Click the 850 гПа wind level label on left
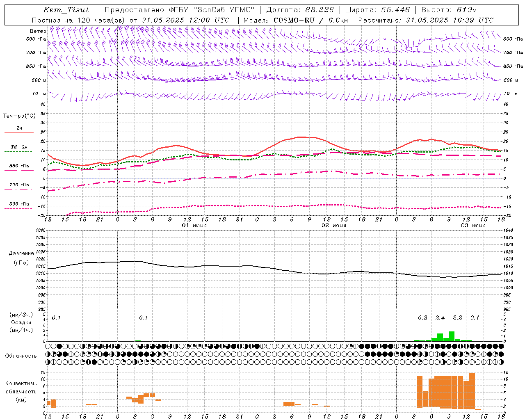 tap(36, 66)
